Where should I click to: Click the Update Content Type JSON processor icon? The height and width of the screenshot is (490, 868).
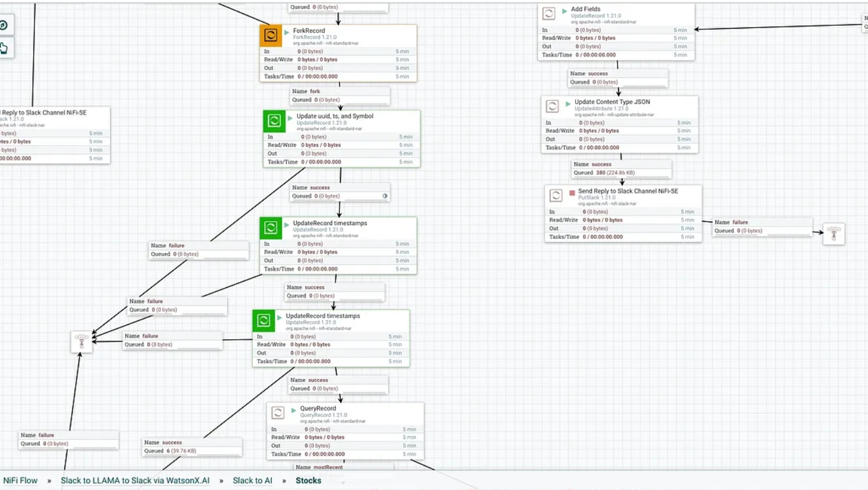point(552,106)
